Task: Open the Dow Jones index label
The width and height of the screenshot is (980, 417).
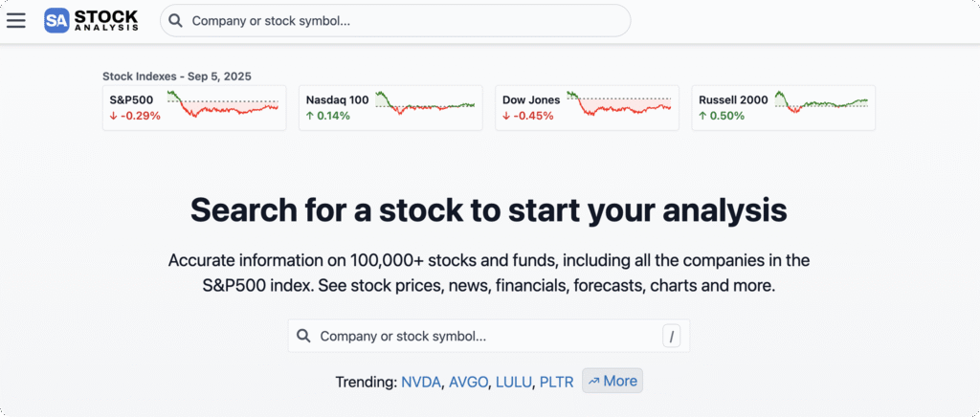Action: 531,99
